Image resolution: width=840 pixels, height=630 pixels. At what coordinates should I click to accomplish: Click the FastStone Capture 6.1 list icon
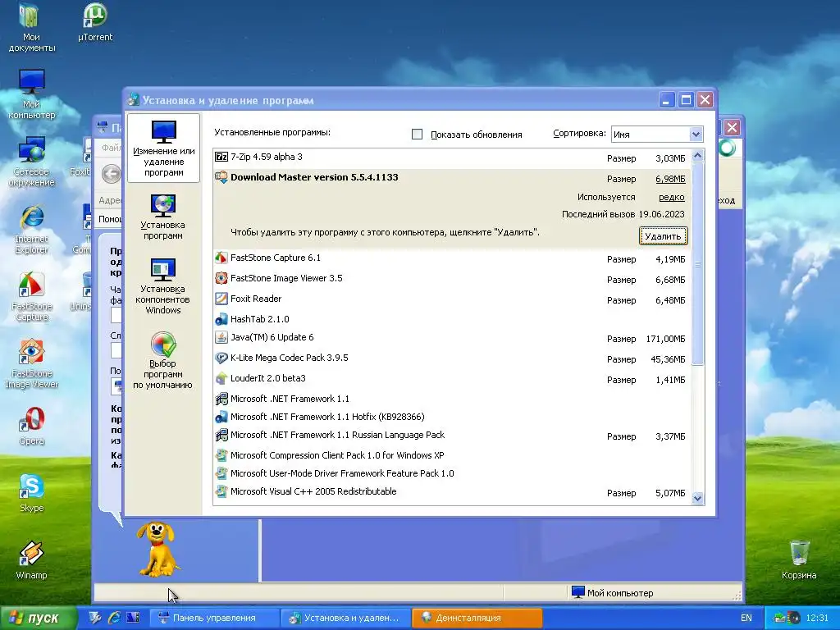coord(221,258)
